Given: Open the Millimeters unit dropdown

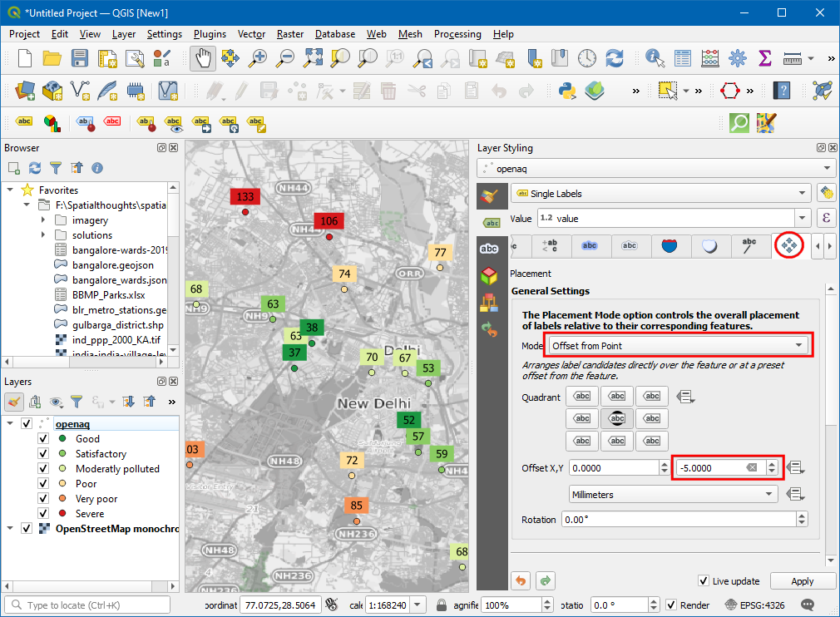Looking at the screenshot, I should tap(673, 495).
